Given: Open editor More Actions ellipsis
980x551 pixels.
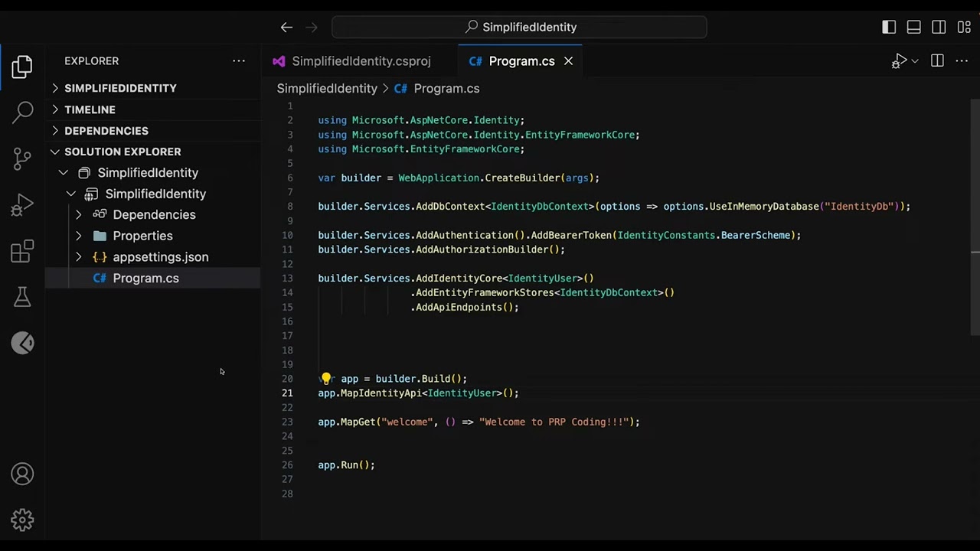Looking at the screenshot, I should (962, 61).
